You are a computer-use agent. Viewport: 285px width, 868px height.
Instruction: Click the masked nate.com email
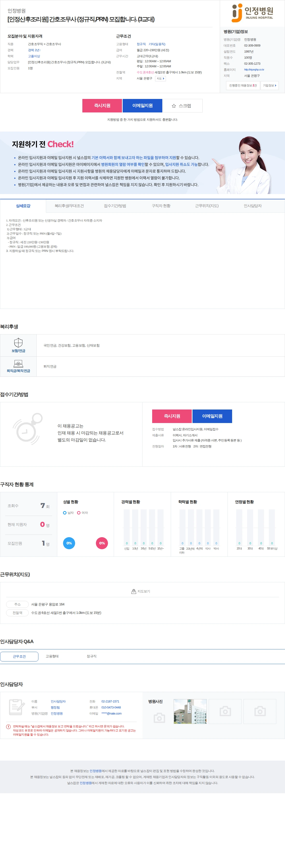click(x=111, y=713)
